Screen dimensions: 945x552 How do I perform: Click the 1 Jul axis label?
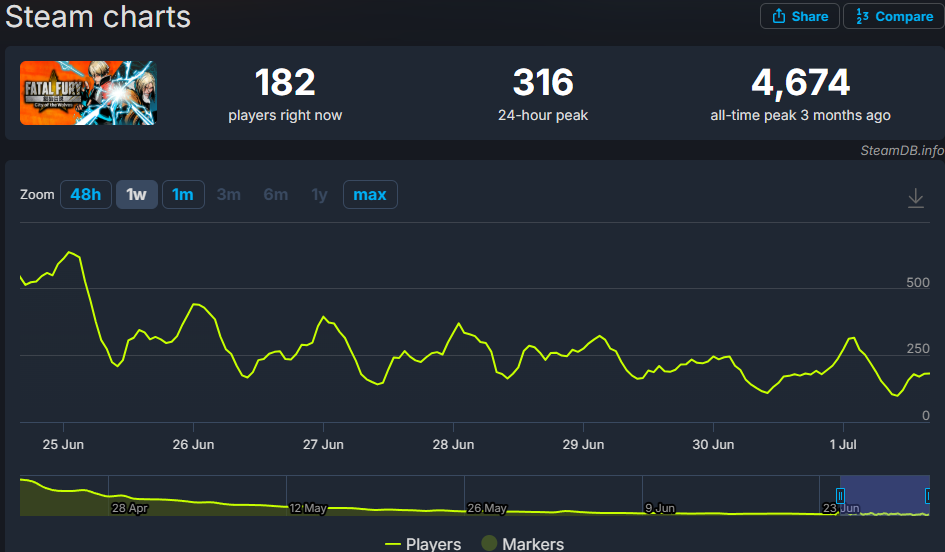pos(843,445)
